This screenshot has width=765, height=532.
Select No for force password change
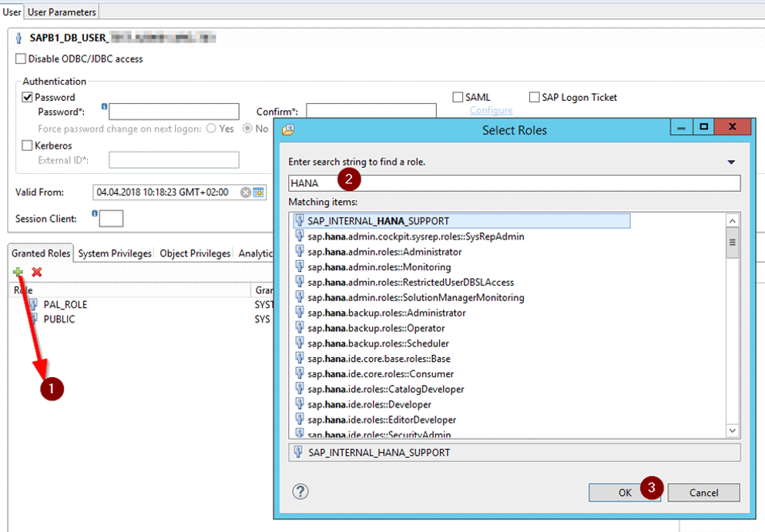pos(248,129)
